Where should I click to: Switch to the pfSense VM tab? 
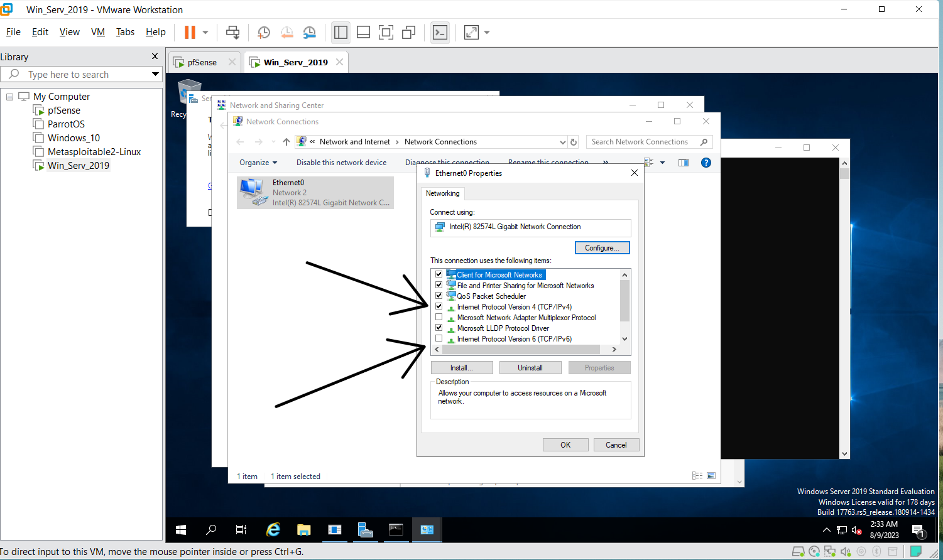tap(202, 62)
